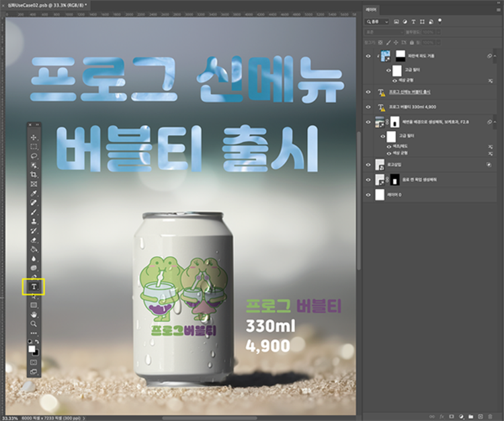The height and width of the screenshot is (421, 504).
Task: Hide the F2.8 beach background layer
Action: coord(368,122)
